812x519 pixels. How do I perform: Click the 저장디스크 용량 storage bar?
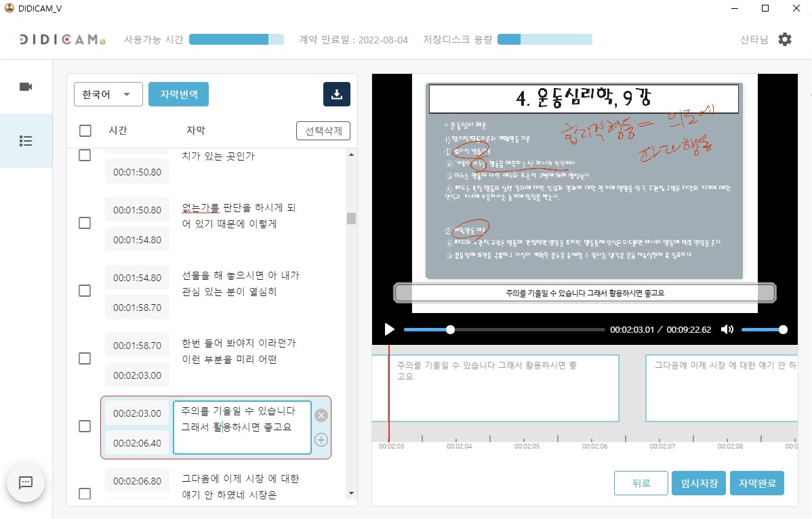(x=545, y=39)
